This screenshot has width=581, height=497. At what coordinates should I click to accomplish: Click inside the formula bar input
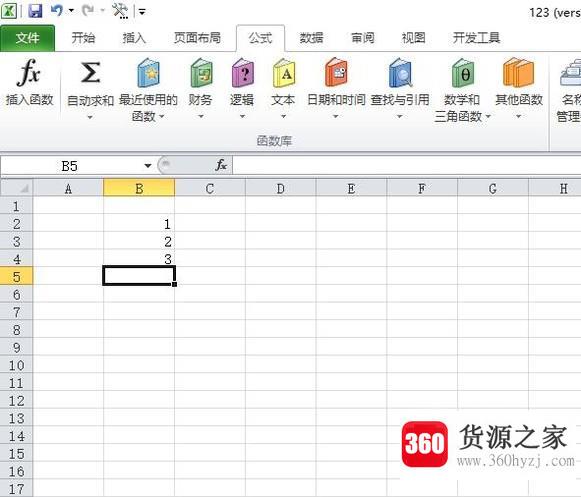pos(407,165)
